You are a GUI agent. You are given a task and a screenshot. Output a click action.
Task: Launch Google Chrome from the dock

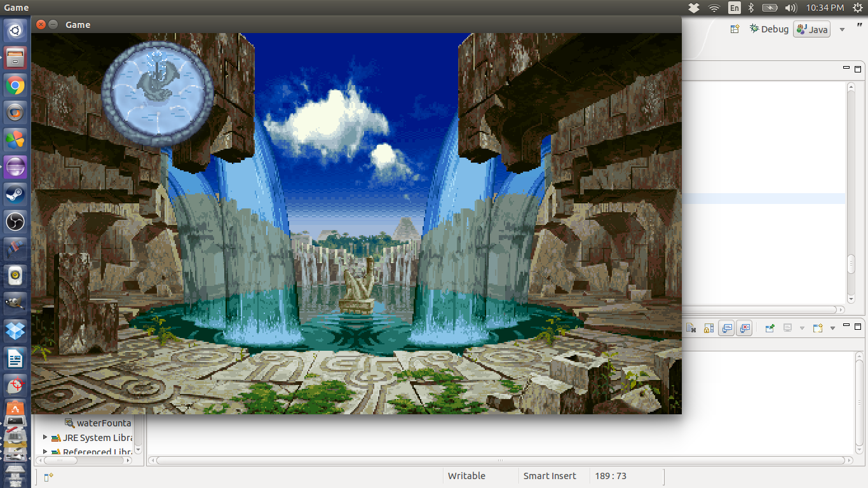15,85
